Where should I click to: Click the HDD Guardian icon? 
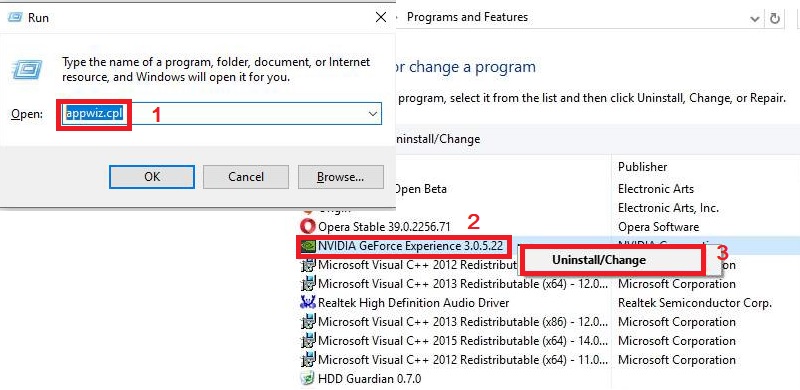(308, 379)
